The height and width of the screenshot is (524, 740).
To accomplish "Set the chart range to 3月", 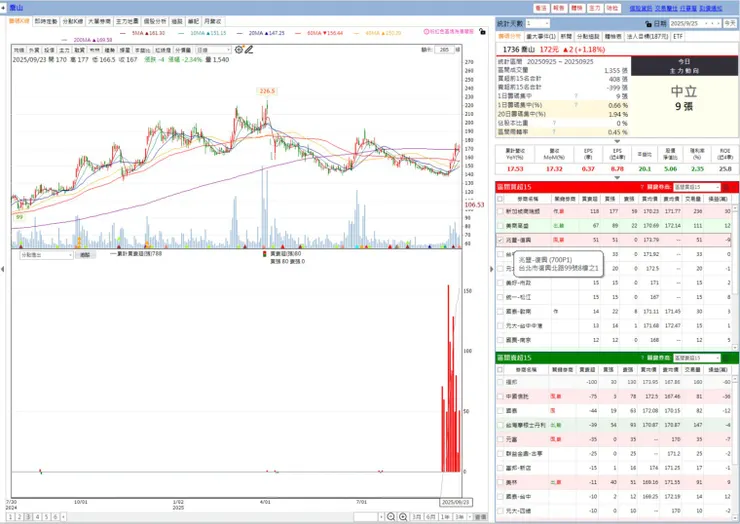I will [417, 517].
